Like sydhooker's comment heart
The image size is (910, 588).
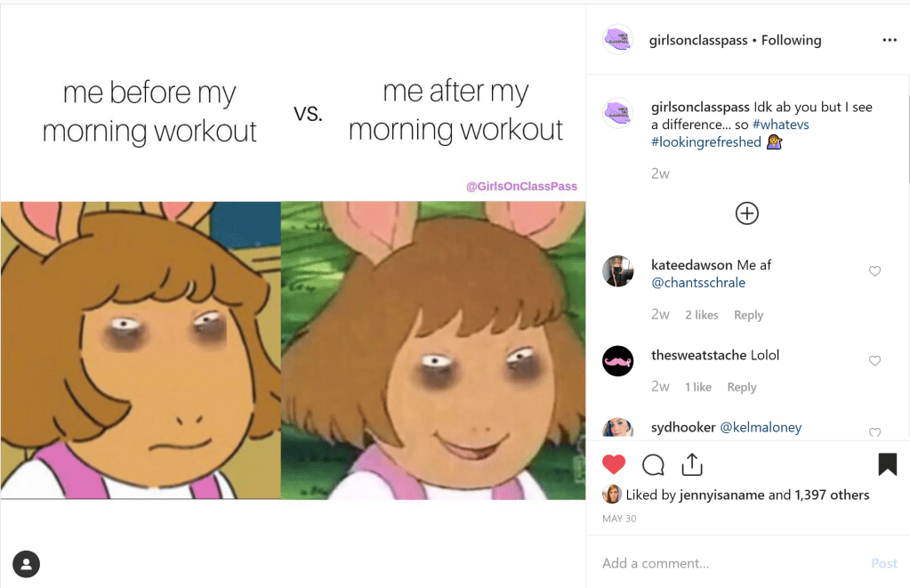(x=874, y=431)
